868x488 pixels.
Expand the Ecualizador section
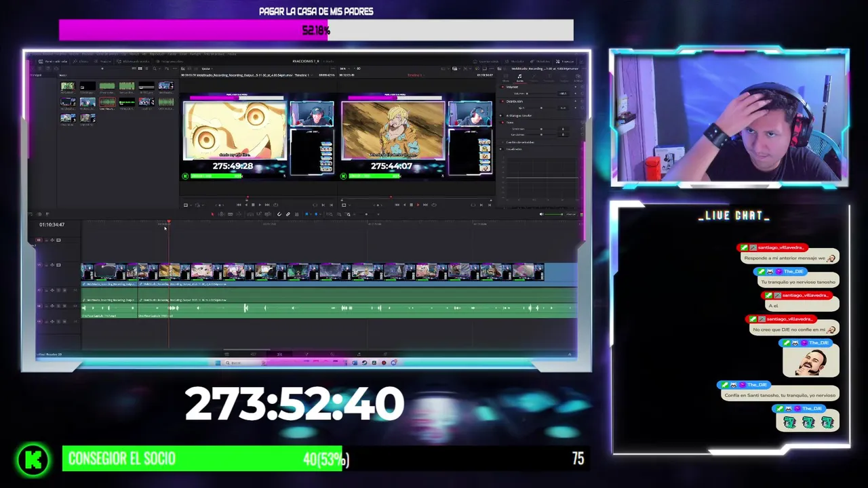point(513,149)
